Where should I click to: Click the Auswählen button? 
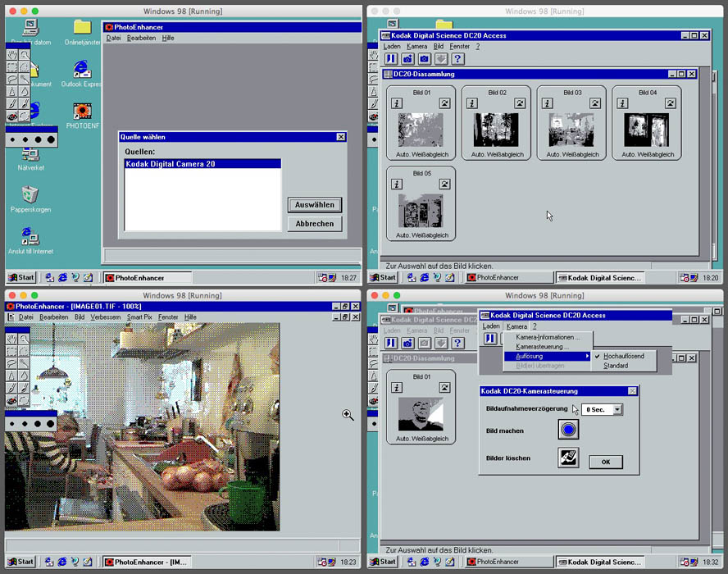[x=315, y=205]
